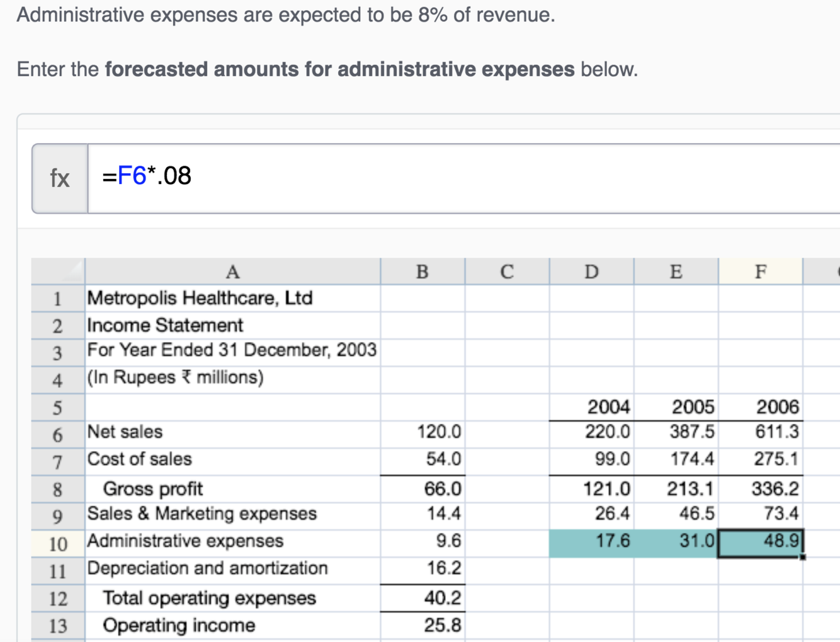Image resolution: width=840 pixels, height=642 pixels.
Task: Click '(In Rupees ₹ millions)' cell
Action: (x=232, y=379)
